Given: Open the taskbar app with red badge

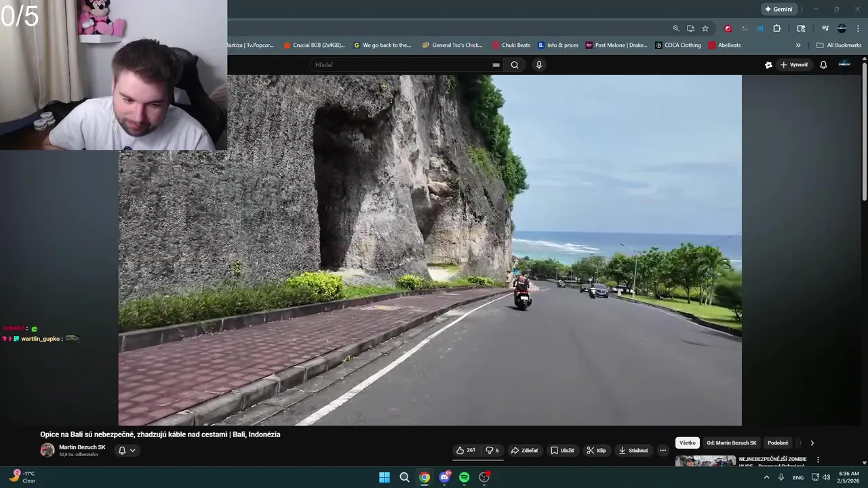Looking at the screenshot, I should 484,477.
